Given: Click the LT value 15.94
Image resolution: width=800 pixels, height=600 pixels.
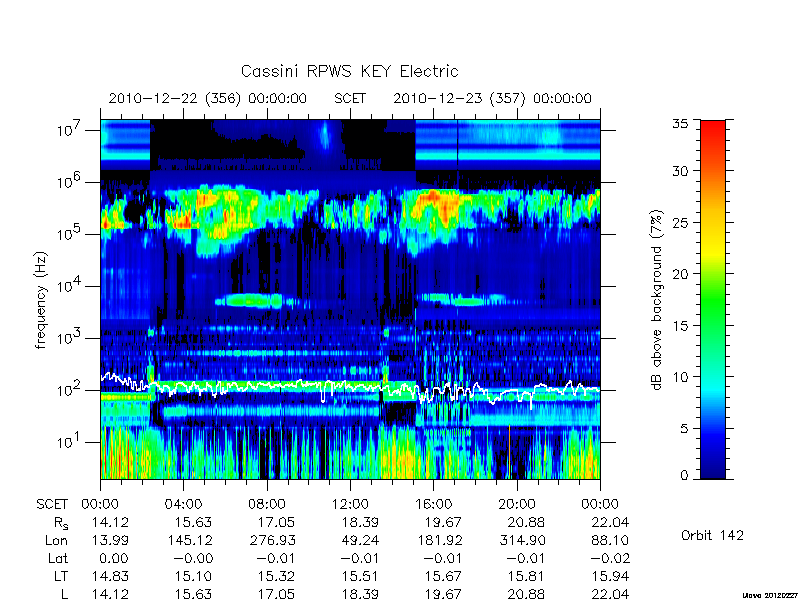Looking at the screenshot, I should click(610, 577).
